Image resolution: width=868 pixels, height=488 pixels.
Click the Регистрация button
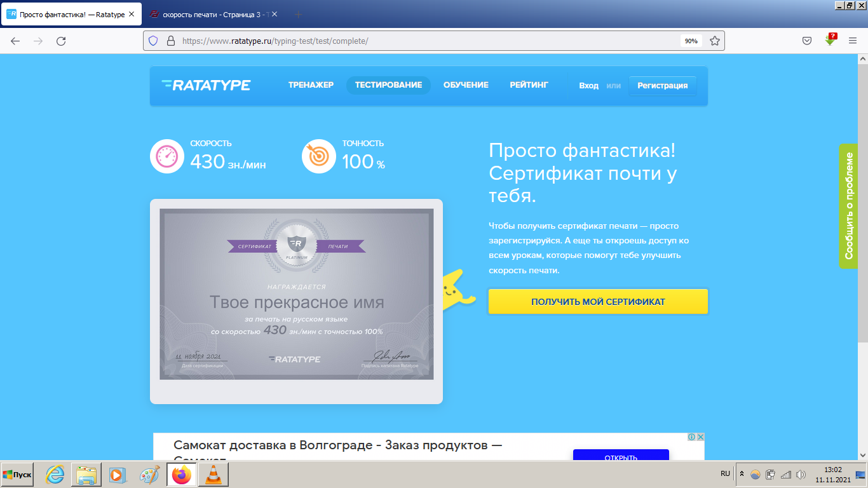tap(663, 85)
